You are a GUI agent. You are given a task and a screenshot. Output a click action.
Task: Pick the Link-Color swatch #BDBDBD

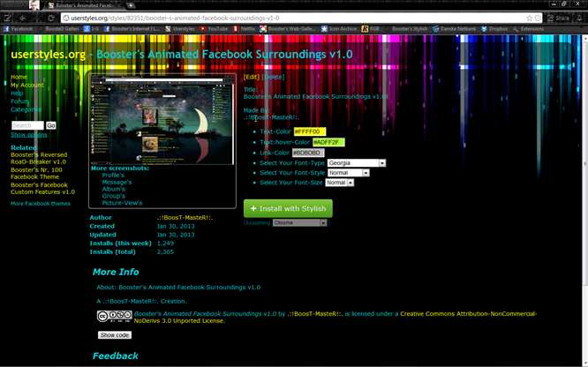[x=308, y=153]
